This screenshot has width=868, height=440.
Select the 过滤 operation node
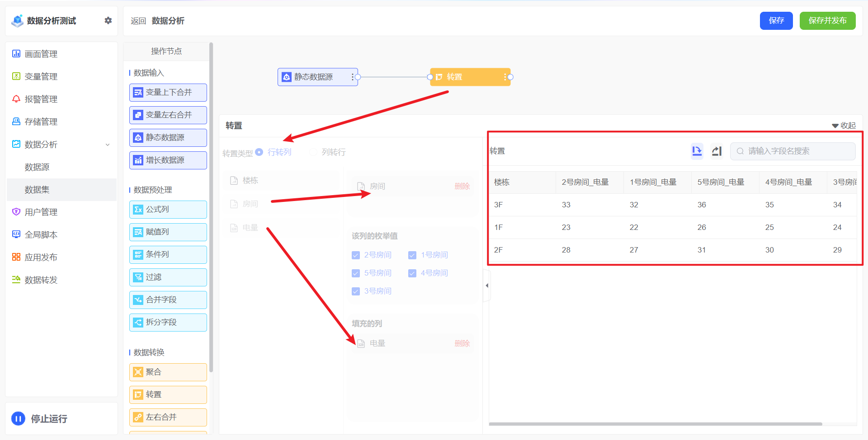click(168, 277)
